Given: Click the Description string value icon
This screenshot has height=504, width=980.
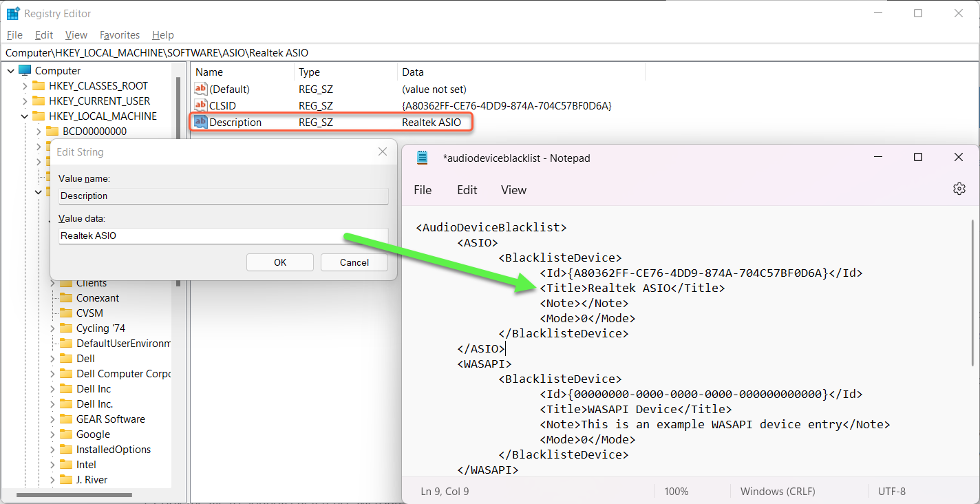Looking at the screenshot, I should (x=201, y=123).
